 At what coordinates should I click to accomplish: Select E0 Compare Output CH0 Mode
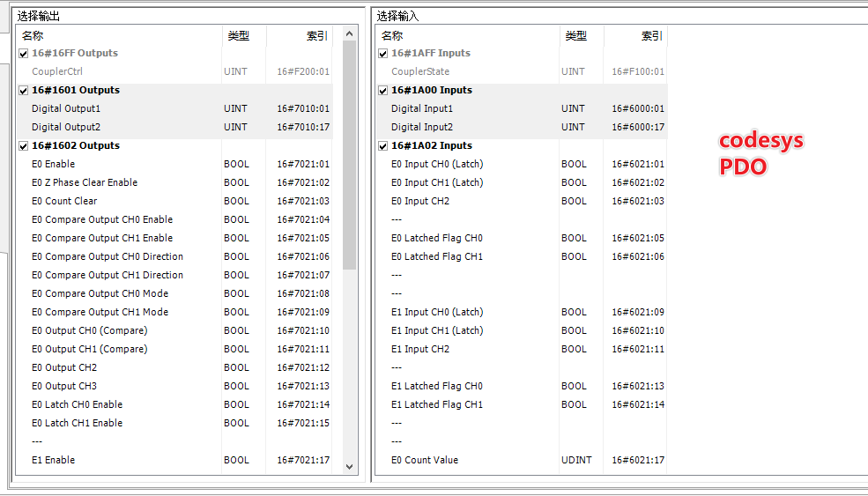pos(174,293)
